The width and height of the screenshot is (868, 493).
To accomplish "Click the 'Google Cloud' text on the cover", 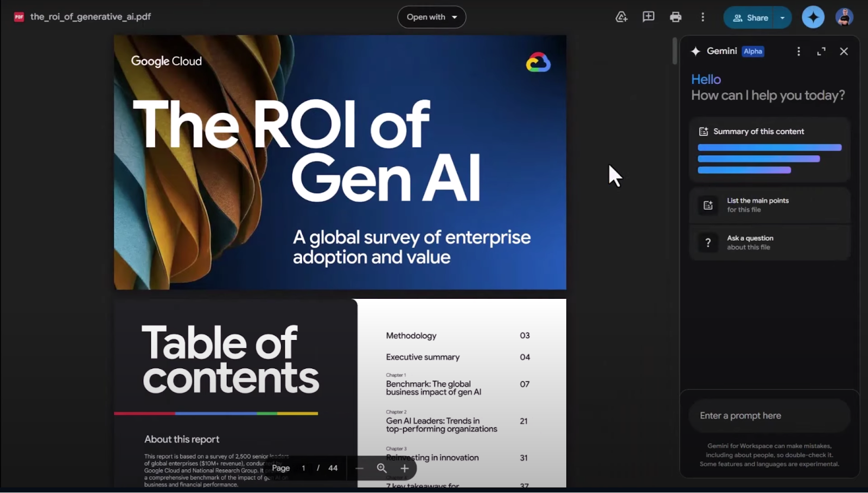I will (x=166, y=61).
